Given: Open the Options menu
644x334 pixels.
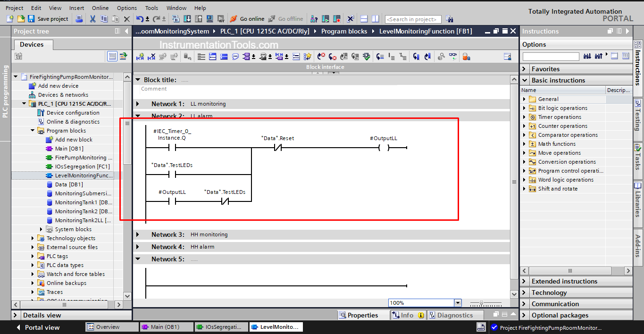Looking at the screenshot, I should click(x=126, y=8).
